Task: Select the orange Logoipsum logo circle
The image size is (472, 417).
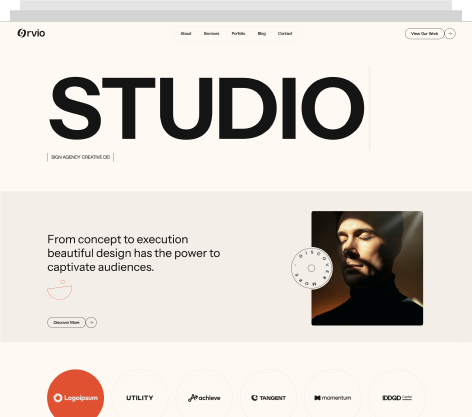Action: point(75,393)
